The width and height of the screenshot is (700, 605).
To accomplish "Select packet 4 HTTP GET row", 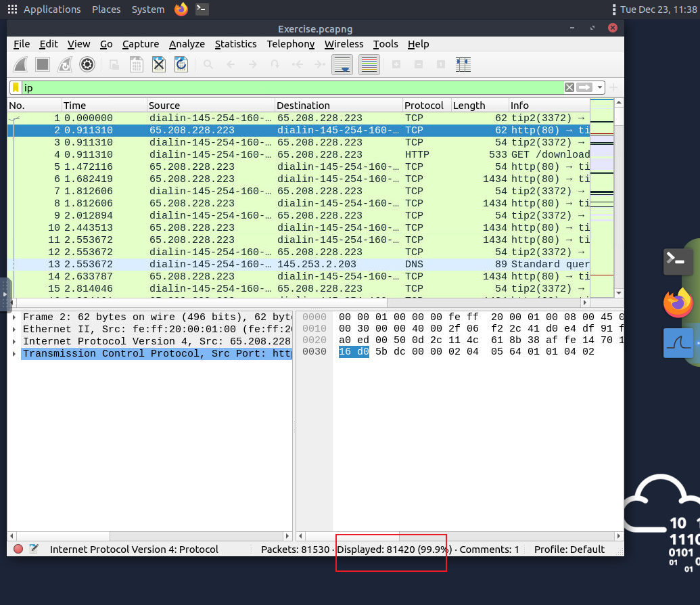I will click(299, 154).
